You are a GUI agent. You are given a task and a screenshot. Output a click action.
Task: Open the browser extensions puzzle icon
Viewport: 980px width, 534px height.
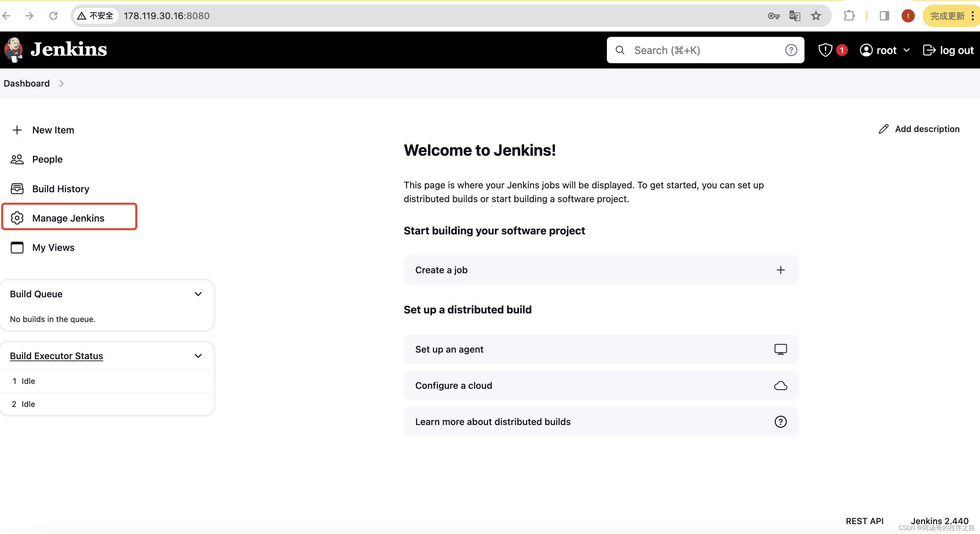[849, 15]
